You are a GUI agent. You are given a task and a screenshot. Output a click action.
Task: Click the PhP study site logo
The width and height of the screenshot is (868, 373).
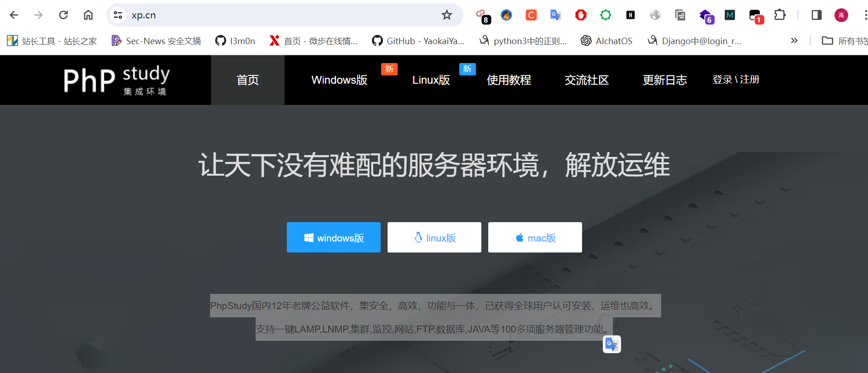(x=117, y=80)
